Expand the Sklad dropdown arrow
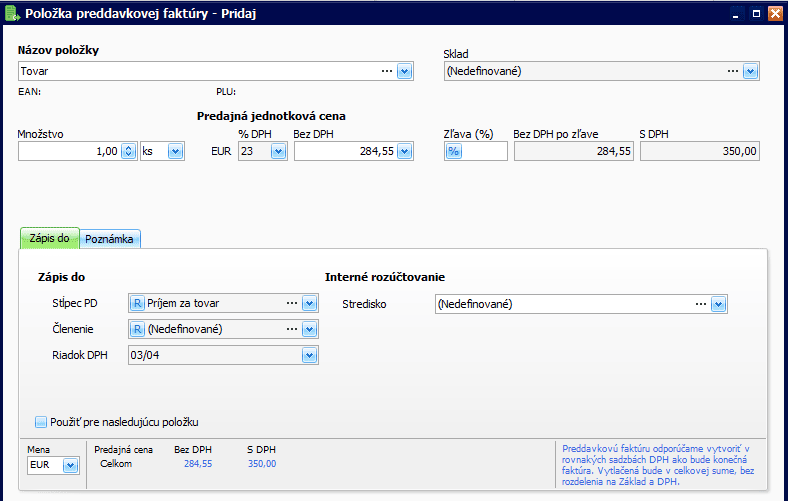The height and width of the screenshot is (501, 788). click(750, 71)
